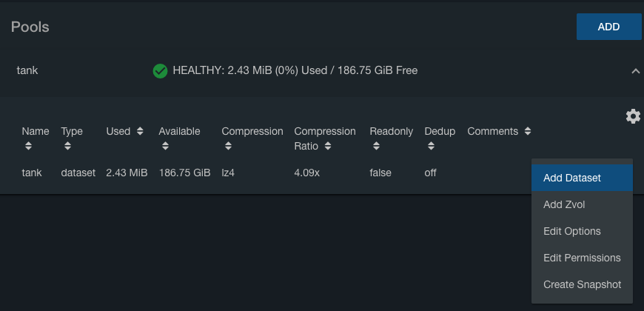The width and height of the screenshot is (644, 311).
Task: Collapse the tank pool panel chevron
Action: coord(635,71)
